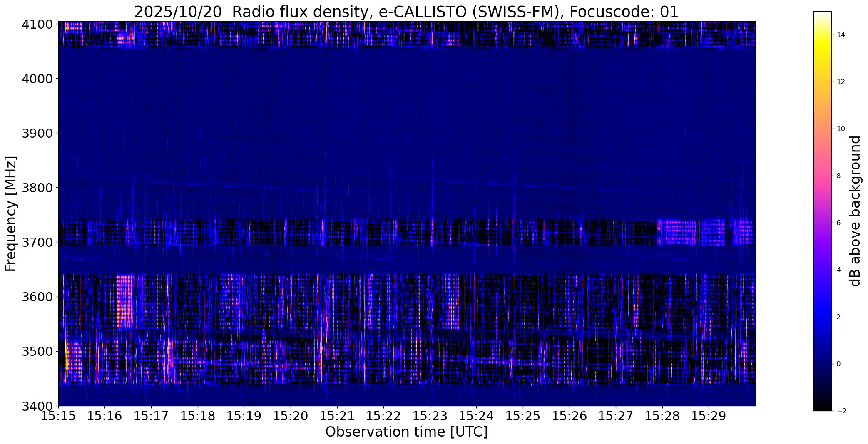868x444 pixels.
Task: Select the colorbar tick value 12
Action: pyautogui.click(x=841, y=82)
